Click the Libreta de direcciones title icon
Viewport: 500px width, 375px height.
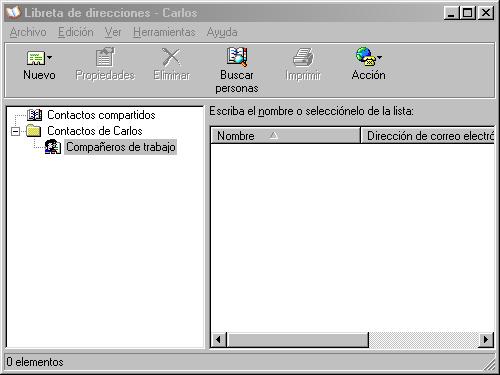[x=13, y=13]
